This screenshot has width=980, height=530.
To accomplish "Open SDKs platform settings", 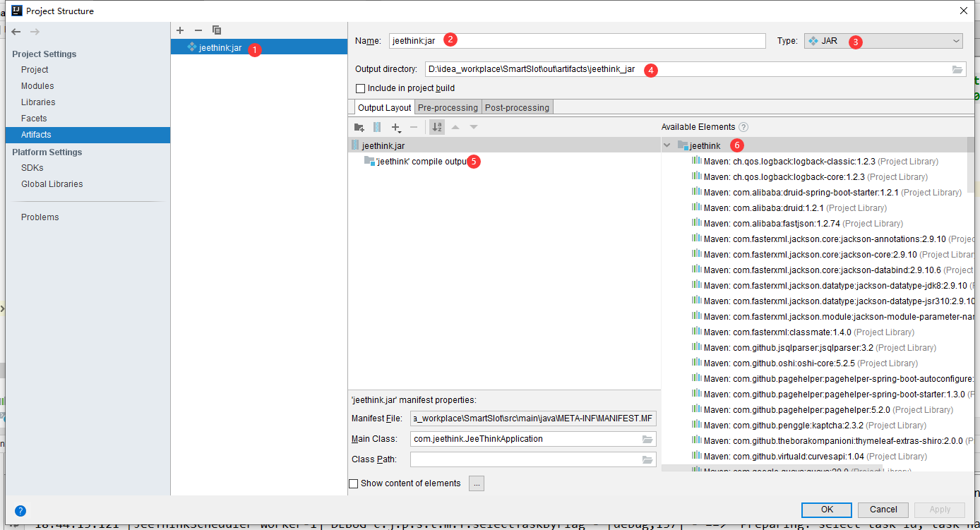I will coord(32,168).
